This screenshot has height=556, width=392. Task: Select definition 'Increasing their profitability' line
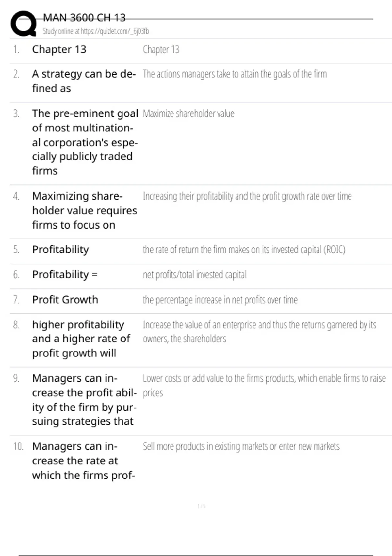[247, 196]
